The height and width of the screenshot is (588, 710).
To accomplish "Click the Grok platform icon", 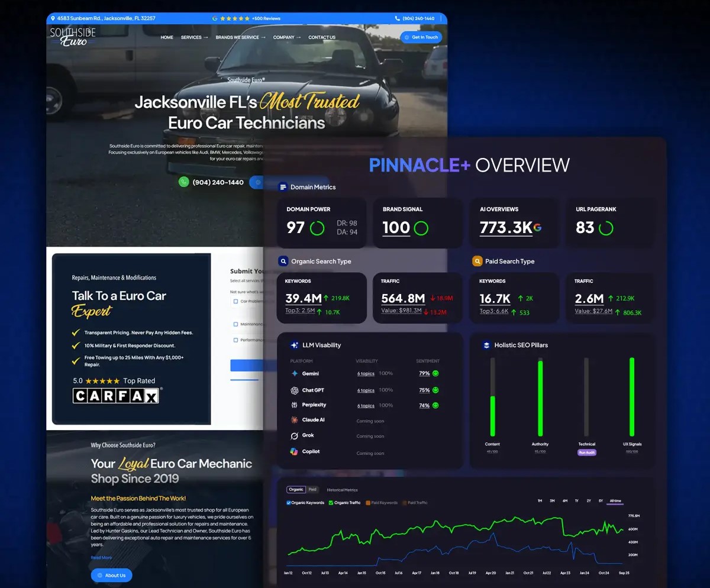I will click(295, 436).
